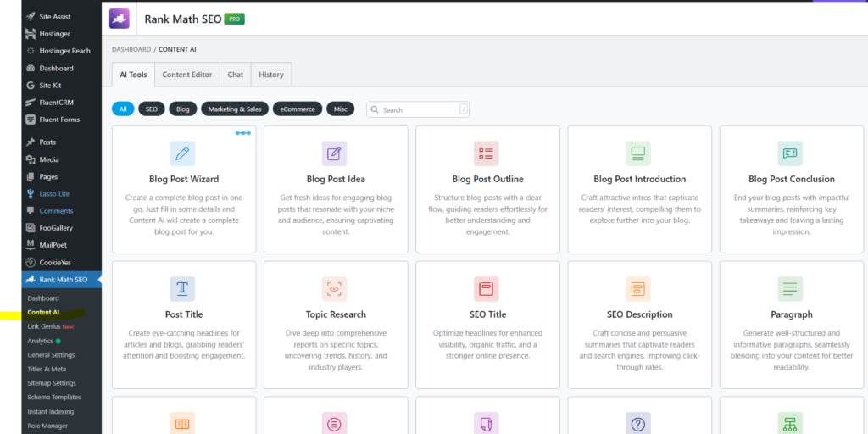Click the Blog Post Wizard pencil icon

pyautogui.click(x=182, y=153)
